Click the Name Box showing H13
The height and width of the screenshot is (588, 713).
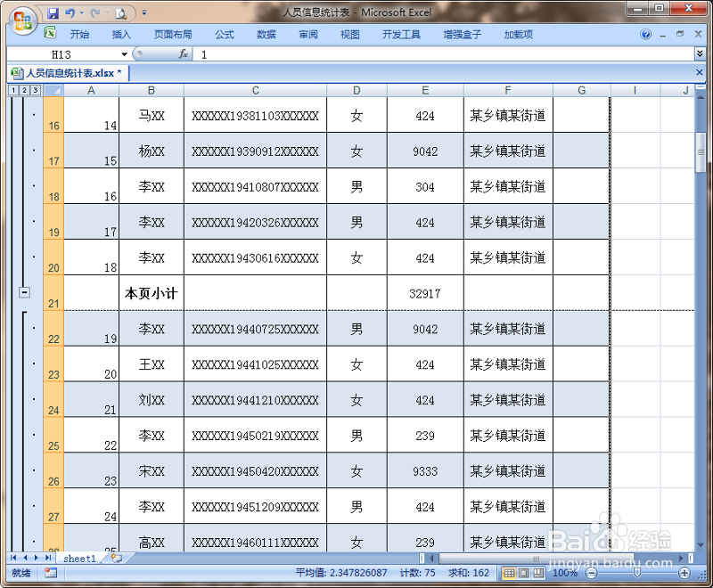coord(63,54)
